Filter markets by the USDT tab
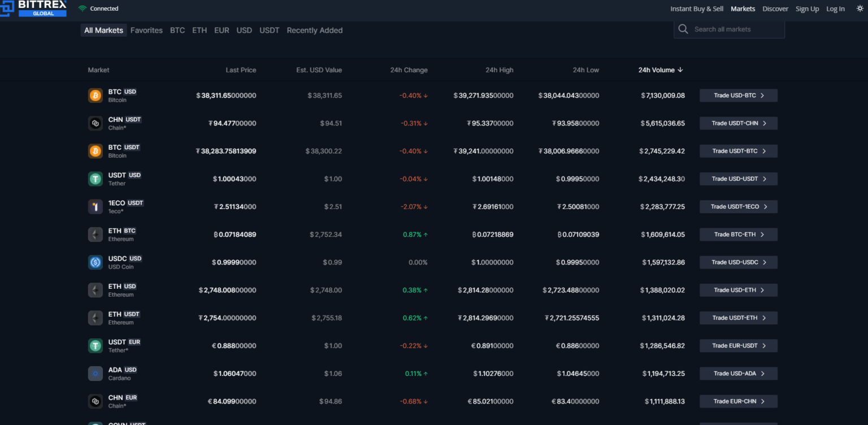The width and height of the screenshot is (868, 425). point(269,31)
